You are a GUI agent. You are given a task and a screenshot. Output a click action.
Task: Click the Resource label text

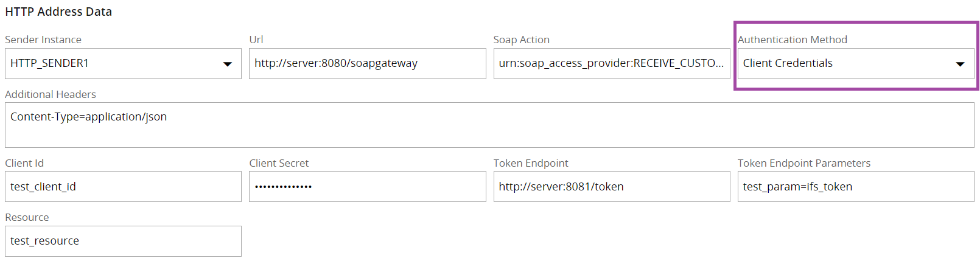(x=27, y=217)
